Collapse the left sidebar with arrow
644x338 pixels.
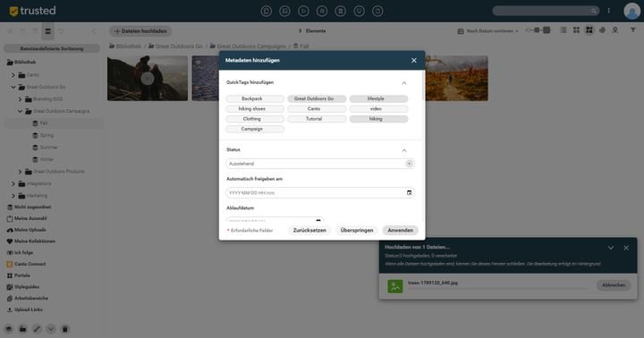point(94,31)
